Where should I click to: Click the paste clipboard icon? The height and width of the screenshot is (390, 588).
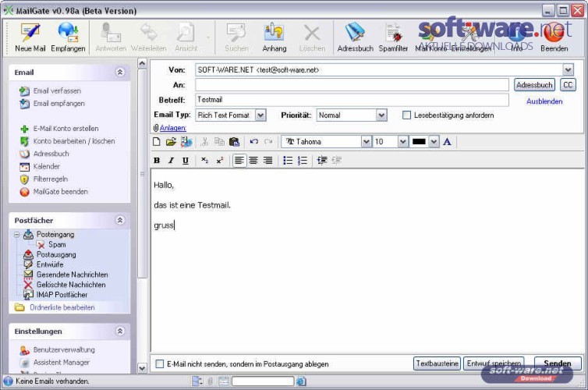234,142
